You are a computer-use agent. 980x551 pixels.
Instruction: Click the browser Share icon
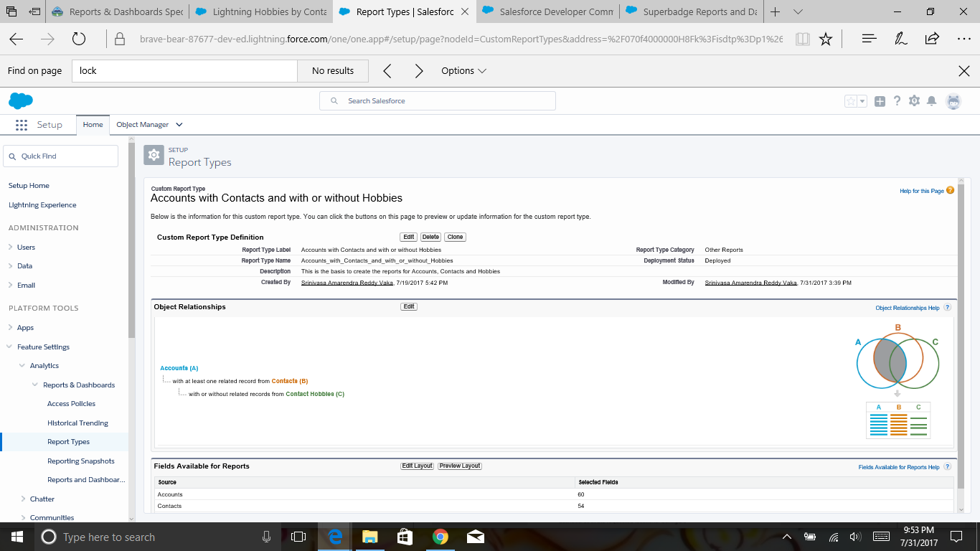click(932, 39)
